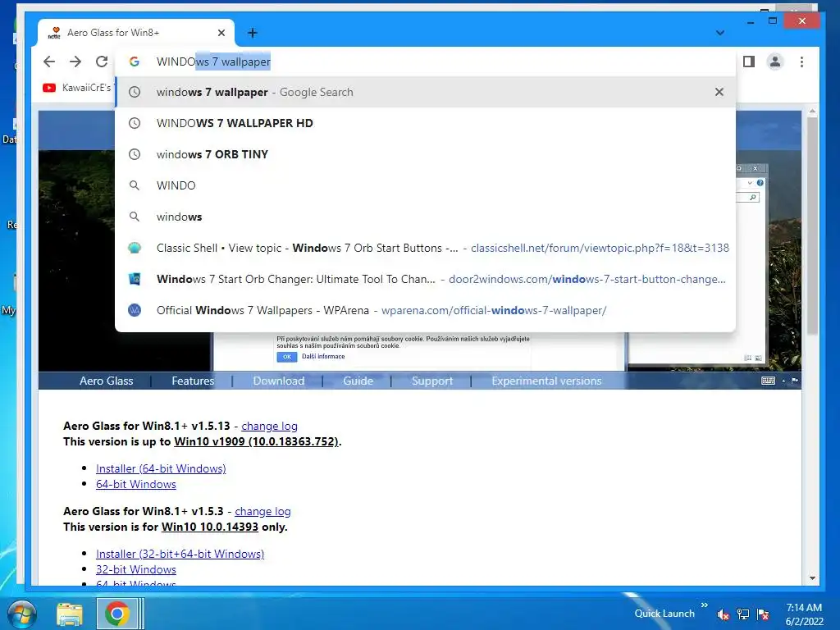Click OK on the cookie notice
The height and width of the screenshot is (630, 840).
(x=287, y=357)
